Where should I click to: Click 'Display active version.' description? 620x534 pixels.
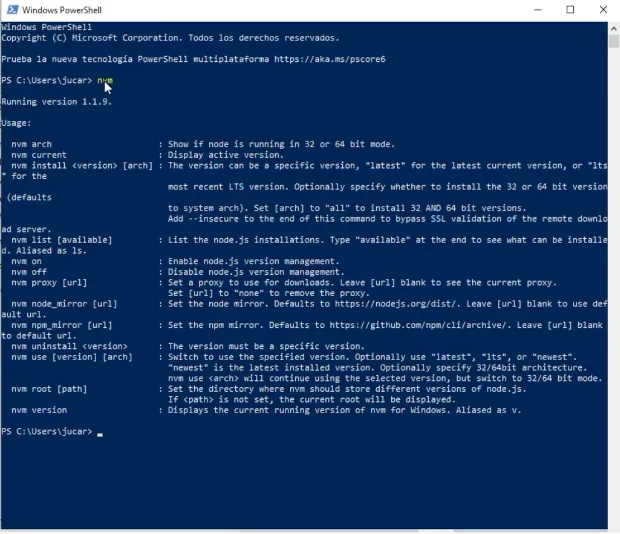pos(226,155)
